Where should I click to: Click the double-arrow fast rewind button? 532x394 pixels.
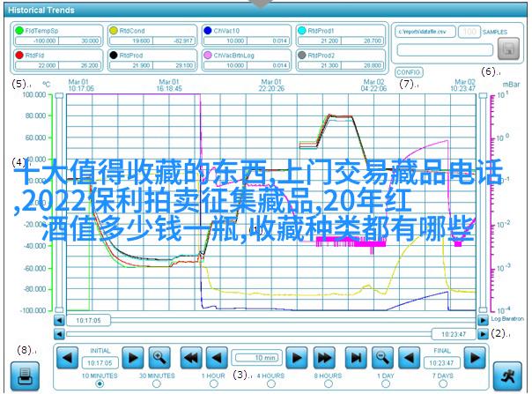(x=190, y=357)
